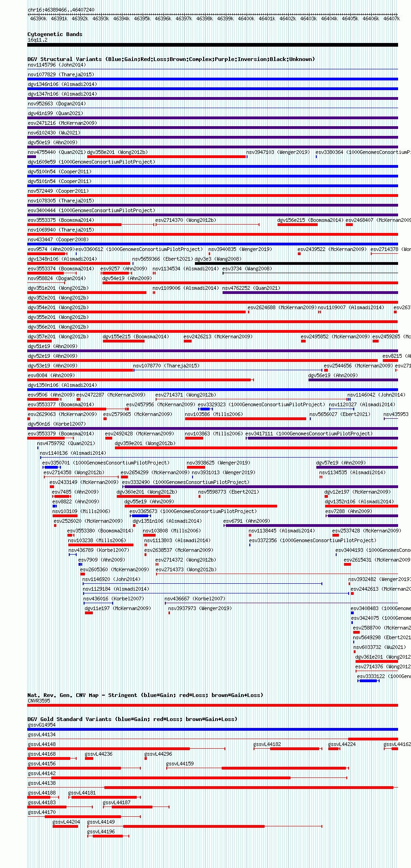This screenshot has height=868, width=411.
Task: Select dgv1609e59 1000GenomesConsortiumPilotProject label
Action: point(91,162)
